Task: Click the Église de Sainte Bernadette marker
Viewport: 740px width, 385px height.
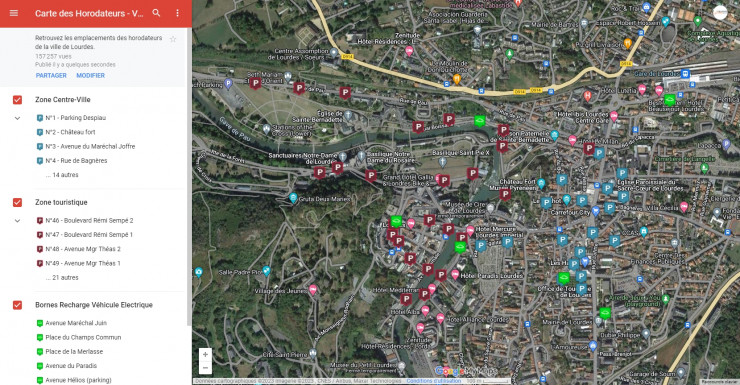Action: (348, 115)
